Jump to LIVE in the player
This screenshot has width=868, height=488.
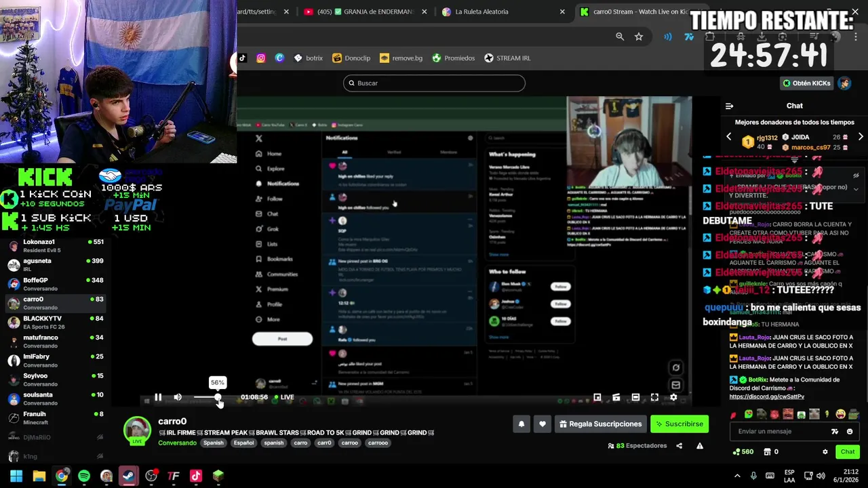click(x=284, y=397)
